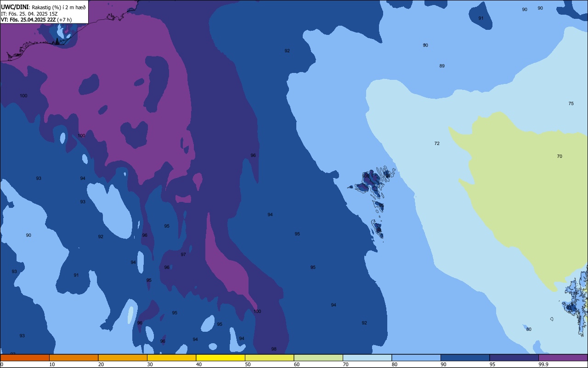Select the golden 30–40 legend swatch
The width and height of the screenshot is (588, 368).
(171, 357)
